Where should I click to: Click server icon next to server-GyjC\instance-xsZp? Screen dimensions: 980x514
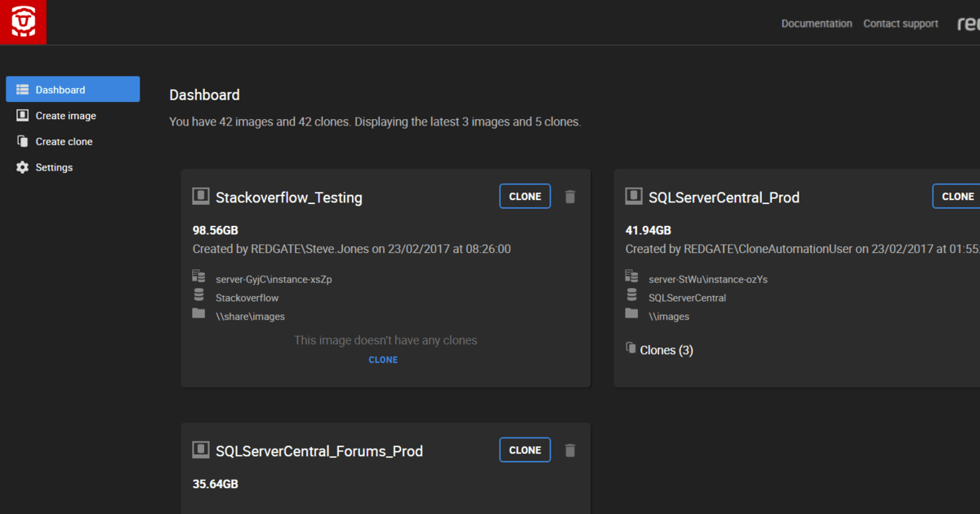coord(198,277)
